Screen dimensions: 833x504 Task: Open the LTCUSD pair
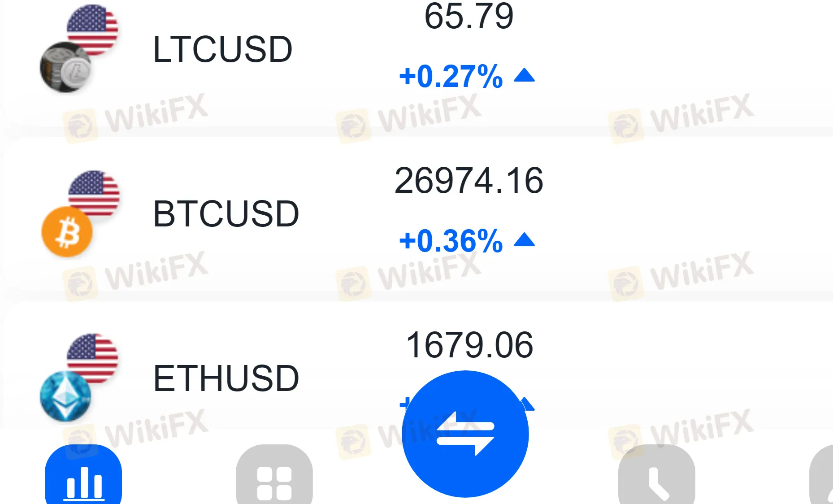pos(222,49)
